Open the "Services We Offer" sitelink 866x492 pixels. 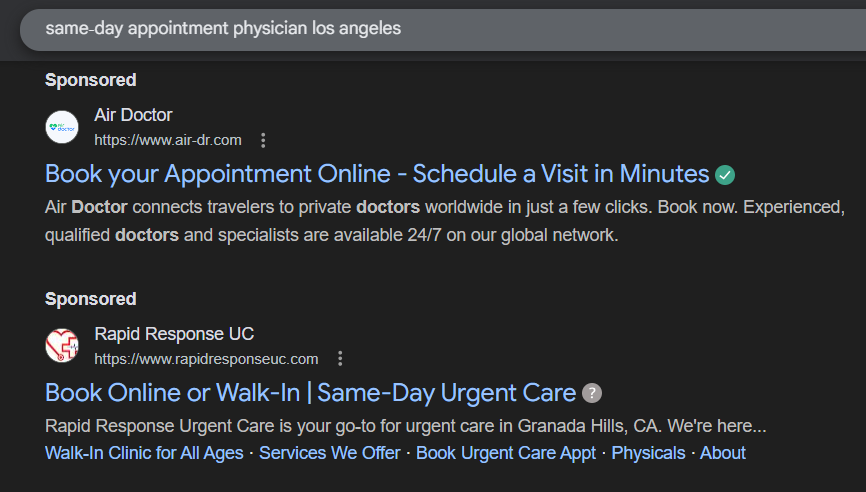pos(329,453)
